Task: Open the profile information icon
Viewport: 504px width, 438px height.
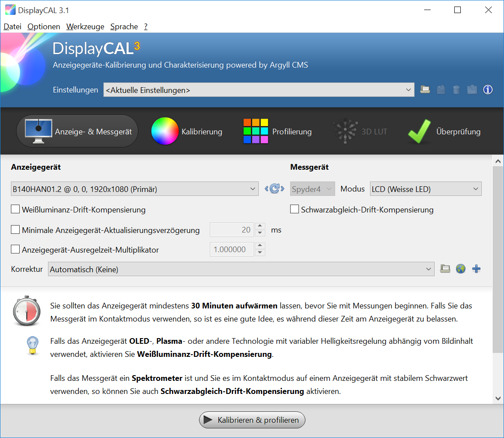Action: tap(487, 90)
